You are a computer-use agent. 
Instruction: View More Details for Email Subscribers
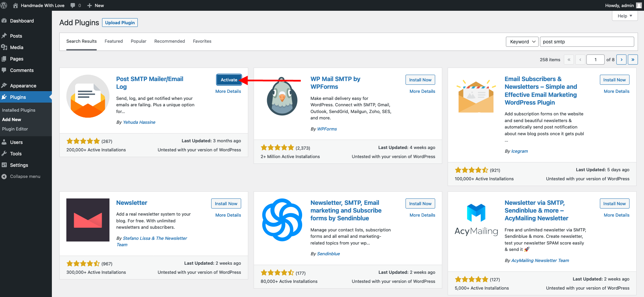[616, 91]
